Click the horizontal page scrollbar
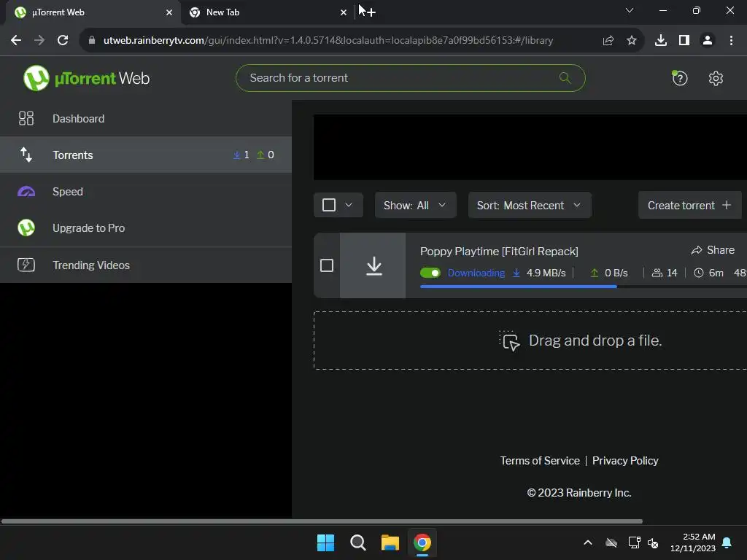The width and height of the screenshot is (747, 560). (322, 521)
